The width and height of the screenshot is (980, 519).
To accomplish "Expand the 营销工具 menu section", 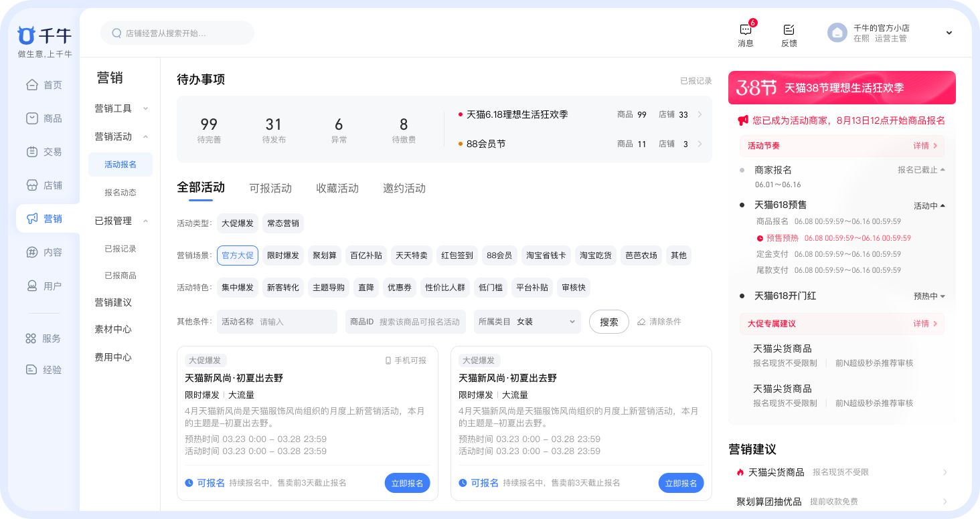I will (146, 108).
